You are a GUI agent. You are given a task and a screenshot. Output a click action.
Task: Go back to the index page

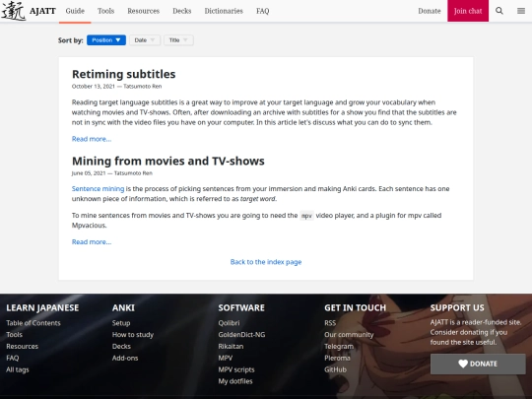coord(266,262)
